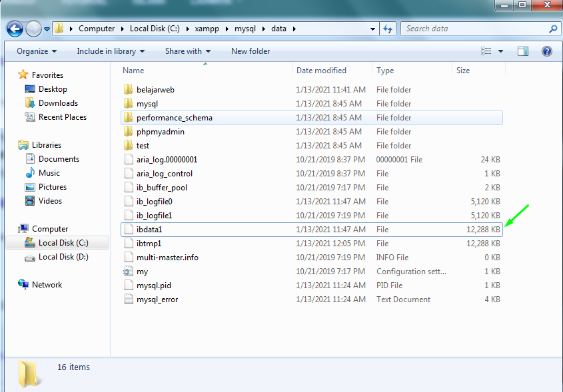Viewport: 563px width, 392px height.
Task: Click the Help question mark icon
Action: 547,51
